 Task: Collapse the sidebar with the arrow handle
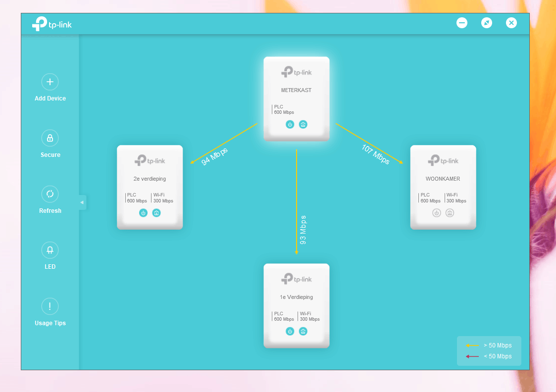[x=82, y=202]
